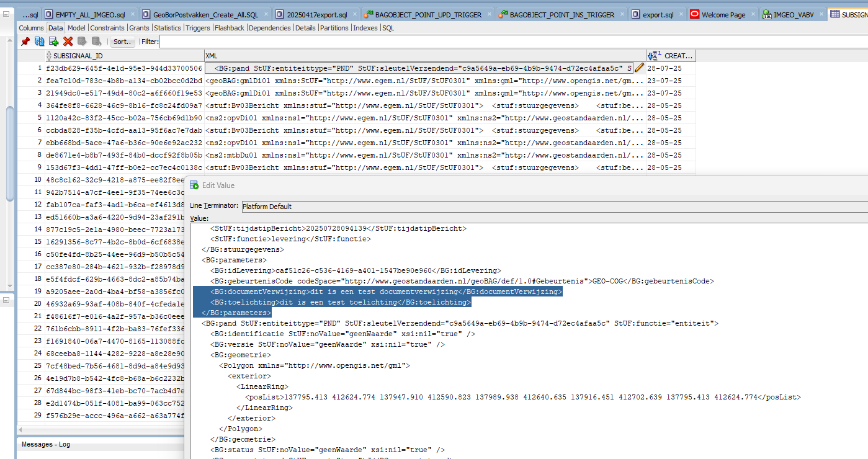
Task: Switch to the IMGEO_VABV tab
Action: click(792, 15)
